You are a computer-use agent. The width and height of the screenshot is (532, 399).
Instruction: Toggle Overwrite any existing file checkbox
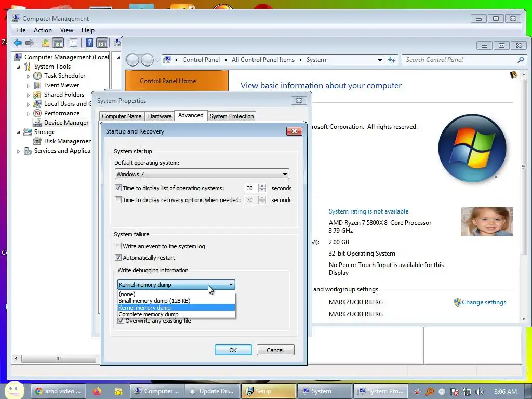(x=121, y=321)
